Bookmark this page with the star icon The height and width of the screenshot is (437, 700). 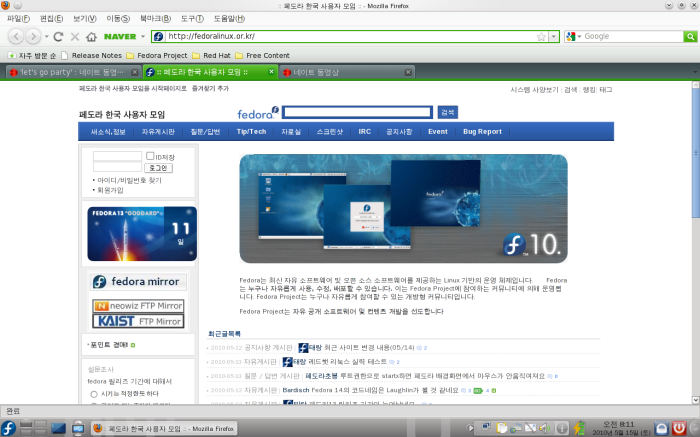point(541,37)
